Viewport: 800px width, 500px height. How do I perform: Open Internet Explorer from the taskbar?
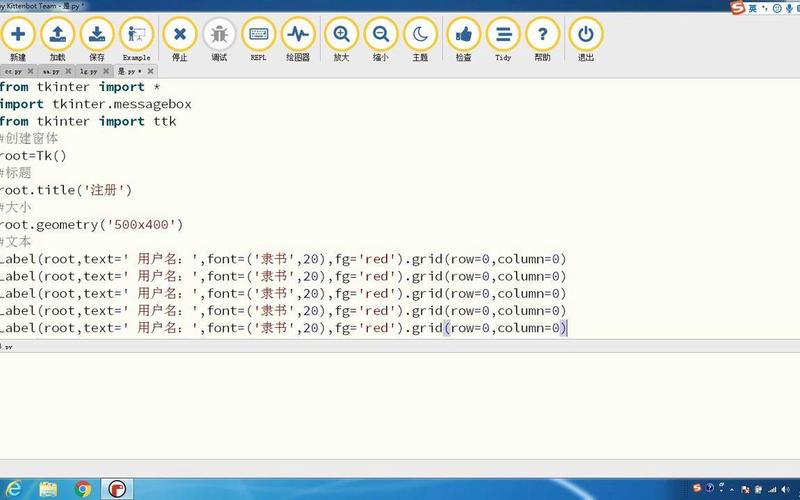(14, 489)
